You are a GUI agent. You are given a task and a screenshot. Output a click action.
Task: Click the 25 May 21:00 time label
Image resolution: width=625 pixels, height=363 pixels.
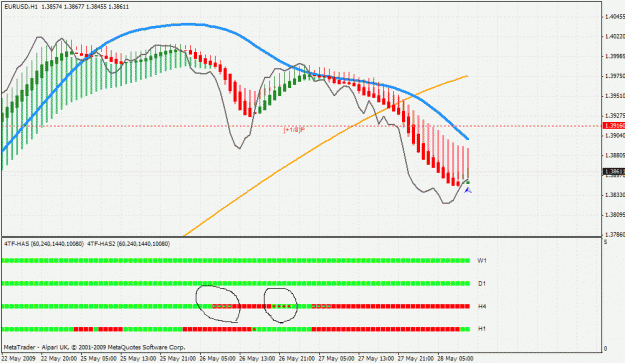pyautogui.click(x=178, y=358)
